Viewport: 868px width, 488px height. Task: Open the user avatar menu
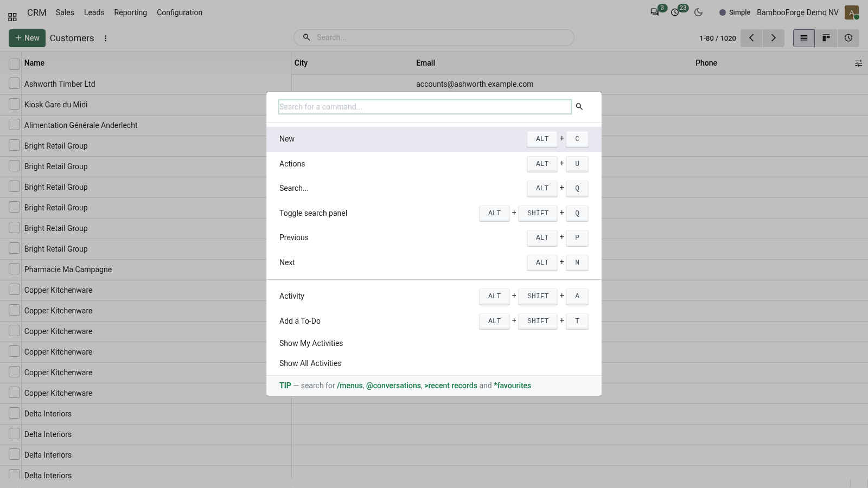[852, 12]
